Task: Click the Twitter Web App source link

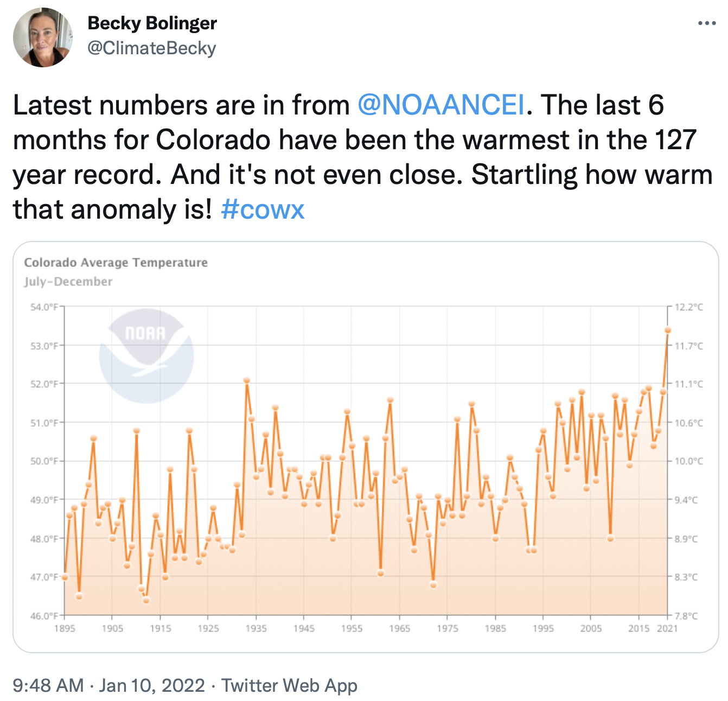Action: point(289,685)
